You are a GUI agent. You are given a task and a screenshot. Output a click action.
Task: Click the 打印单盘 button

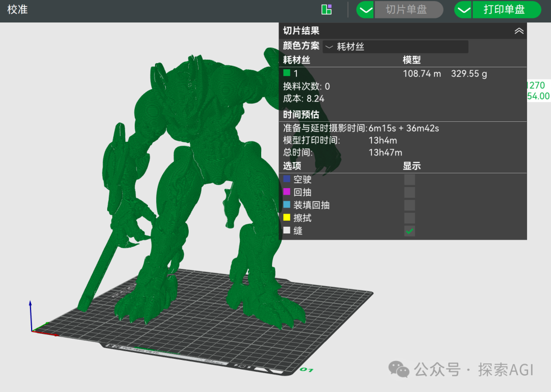507,9
